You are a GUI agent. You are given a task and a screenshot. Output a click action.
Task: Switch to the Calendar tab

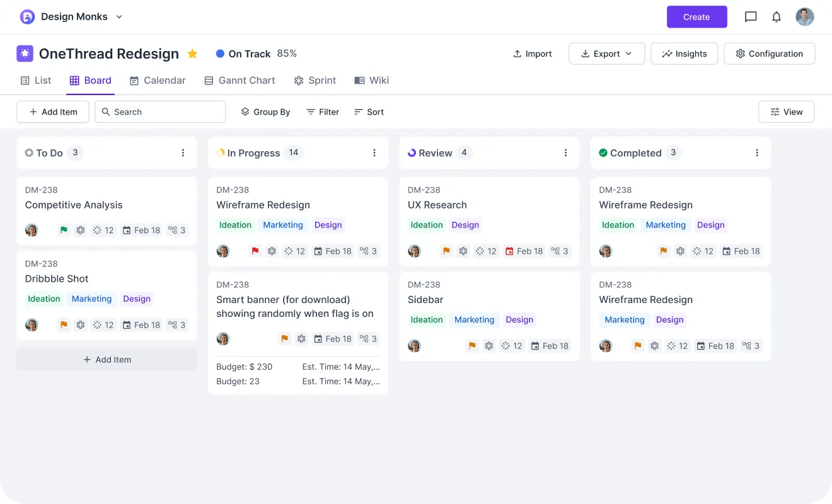point(158,81)
